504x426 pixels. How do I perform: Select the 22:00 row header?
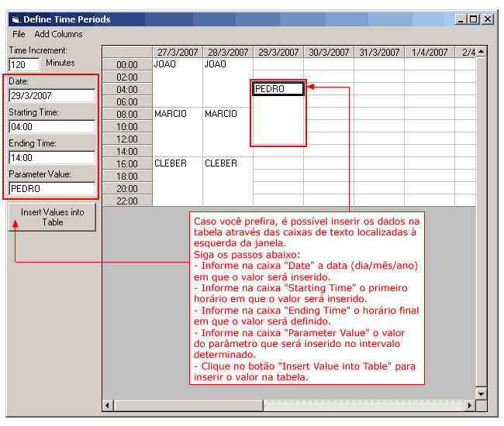point(127,201)
